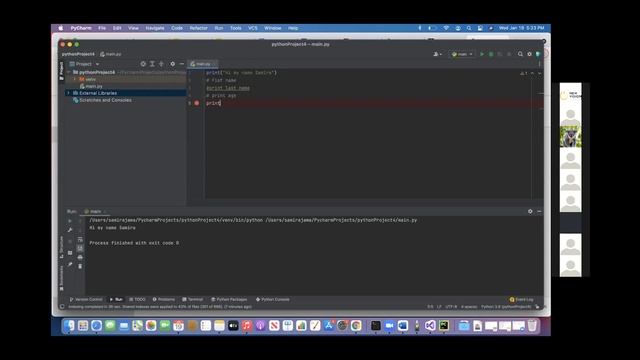Click wrench icon in Run panel sidebar
This screenshot has height=360, width=640.
[70, 230]
